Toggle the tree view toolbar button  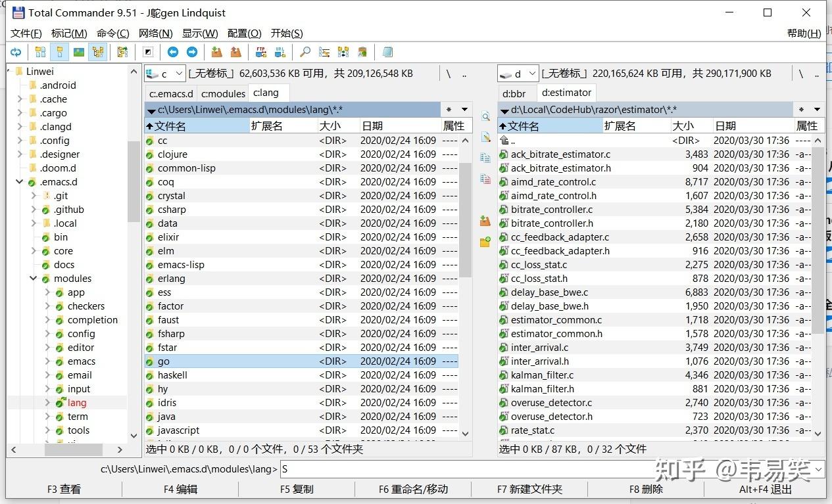[x=98, y=52]
